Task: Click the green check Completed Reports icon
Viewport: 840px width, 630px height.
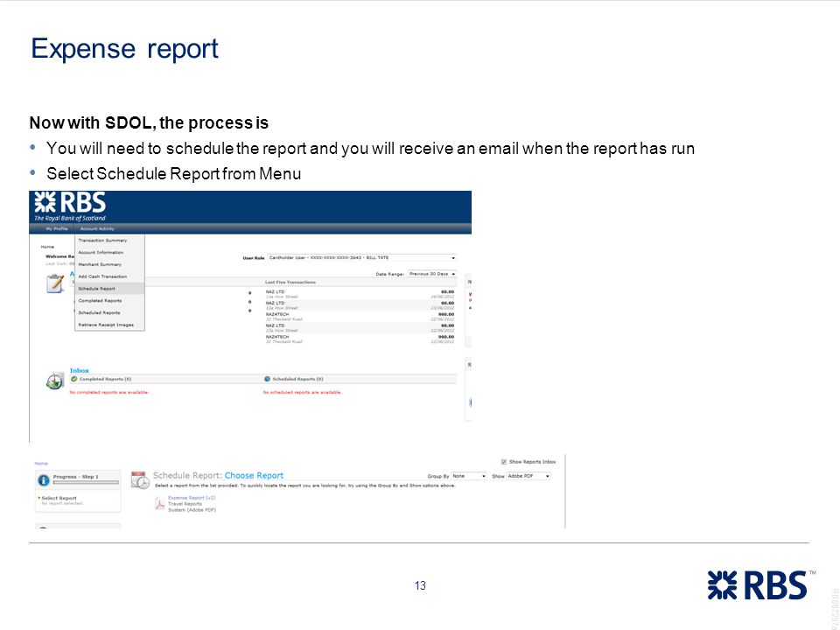Action: tap(73, 379)
